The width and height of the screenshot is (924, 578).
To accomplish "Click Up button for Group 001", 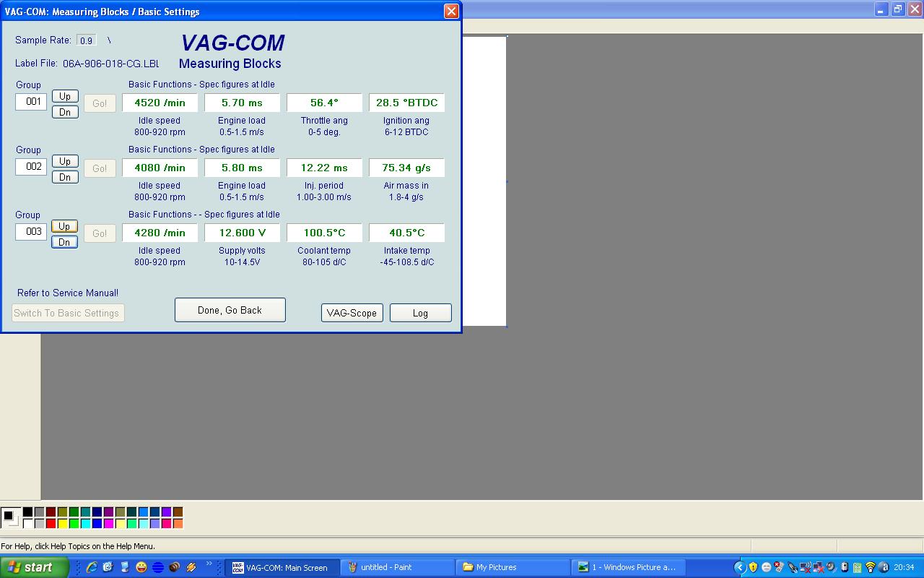I will pos(65,96).
